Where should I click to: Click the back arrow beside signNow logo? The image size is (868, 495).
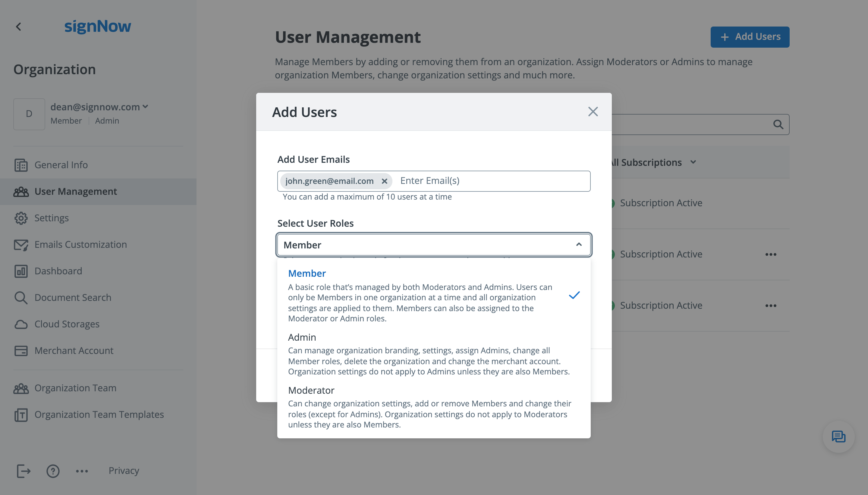tap(19, 27)
